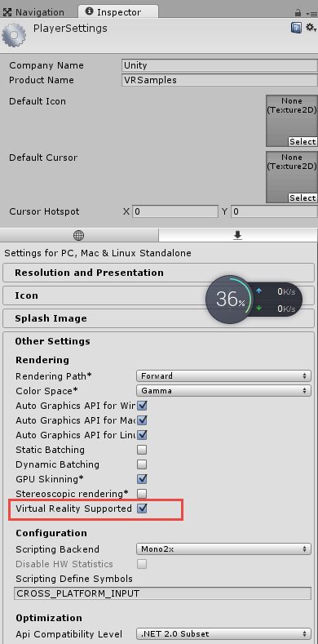
Task: Open the Scripting Backend dropdown
Action: [x=223, y=549]
